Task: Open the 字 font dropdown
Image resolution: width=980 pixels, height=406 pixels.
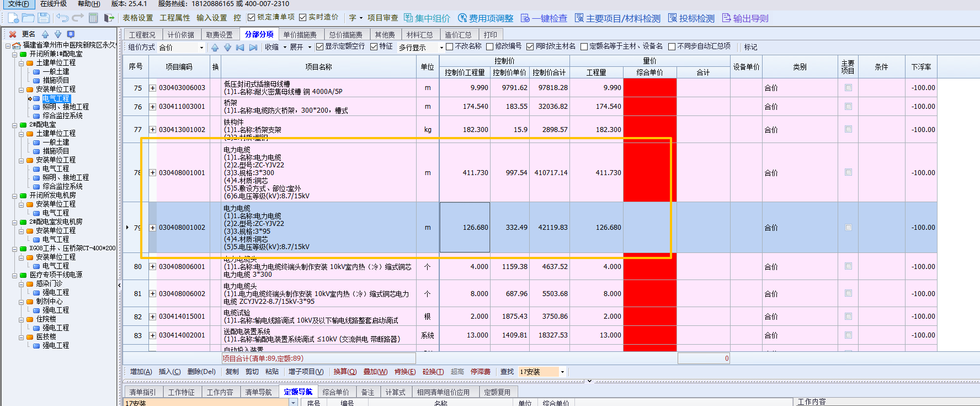Action: [361, 18]
